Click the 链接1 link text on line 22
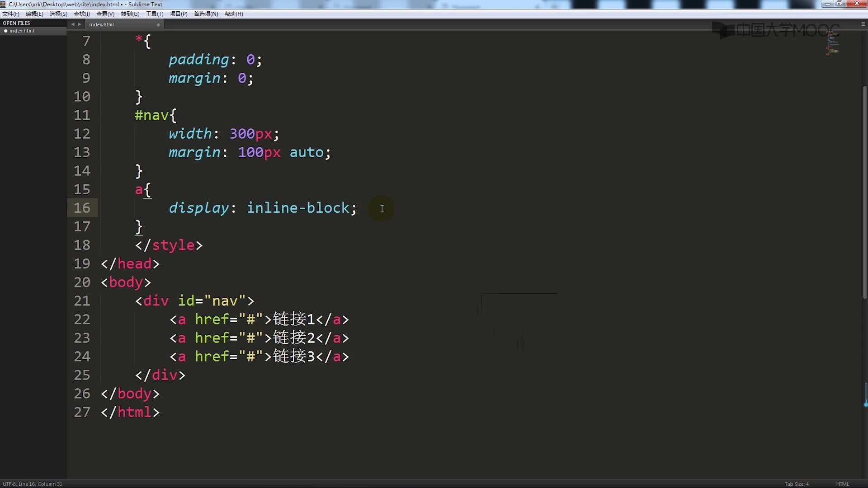 (x=293, y=319)
